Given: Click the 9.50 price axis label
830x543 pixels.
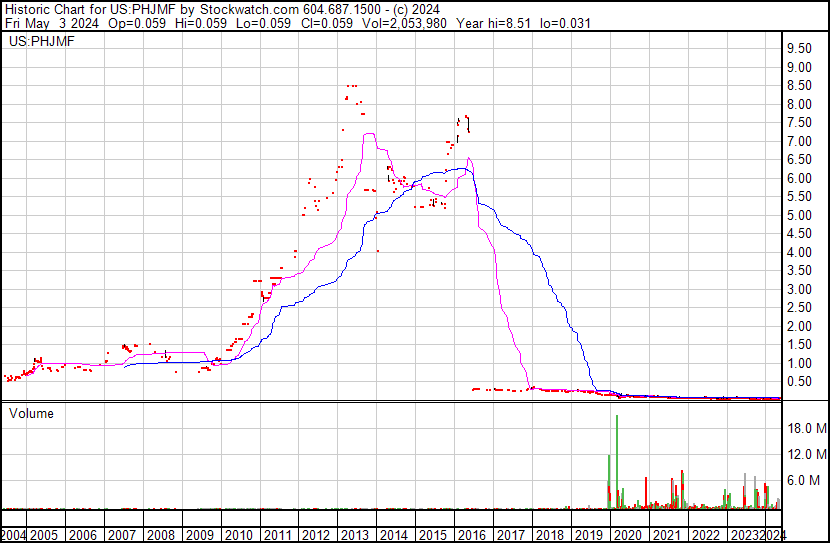Looking at the screenshot, I should [x=799, y=49].
